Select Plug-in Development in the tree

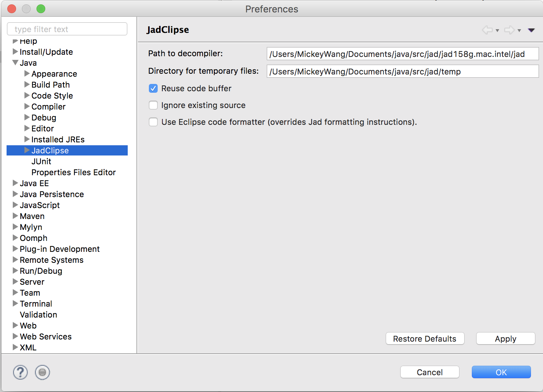(x=59, y=249)
